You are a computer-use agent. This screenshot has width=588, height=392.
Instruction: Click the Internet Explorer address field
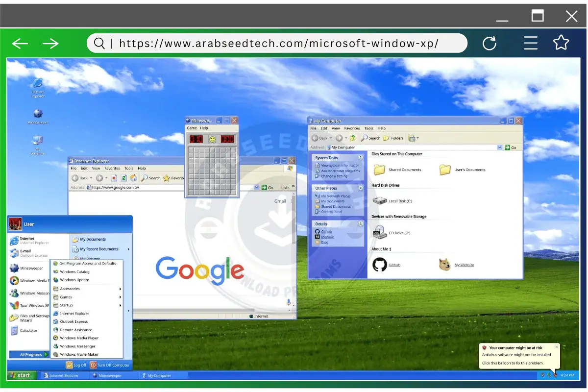[171, 188]
